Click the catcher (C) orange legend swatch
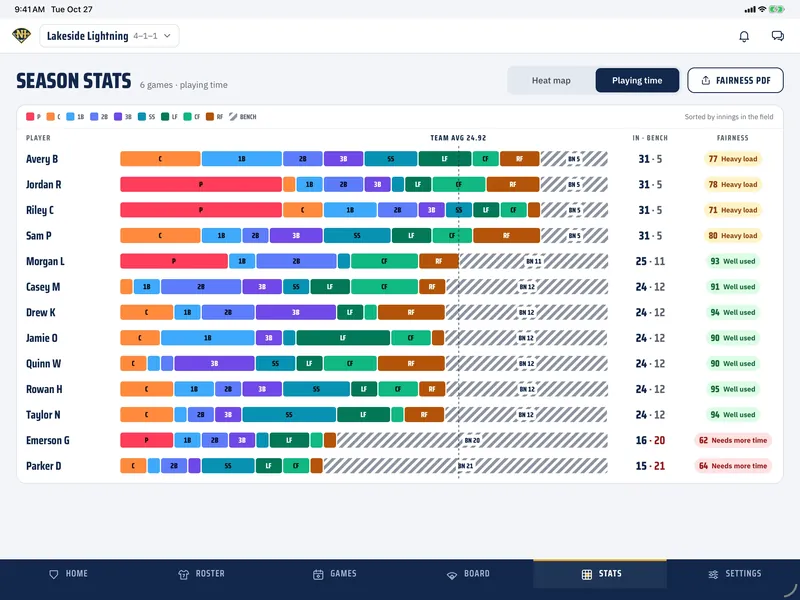The image size is (800, 600). coord(51,117)
